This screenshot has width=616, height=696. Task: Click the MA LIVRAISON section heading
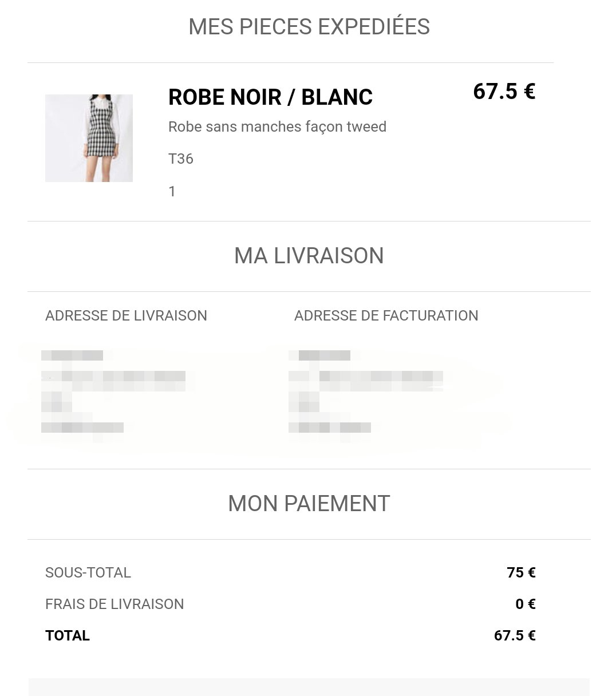tap(309, 256)
